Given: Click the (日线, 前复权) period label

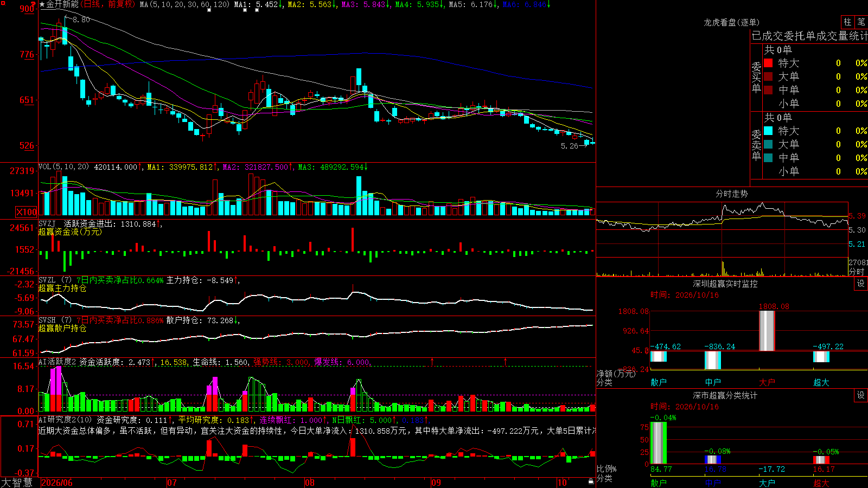Looking at the screenshot, I should pyautogui.click(x=108, y=4).
